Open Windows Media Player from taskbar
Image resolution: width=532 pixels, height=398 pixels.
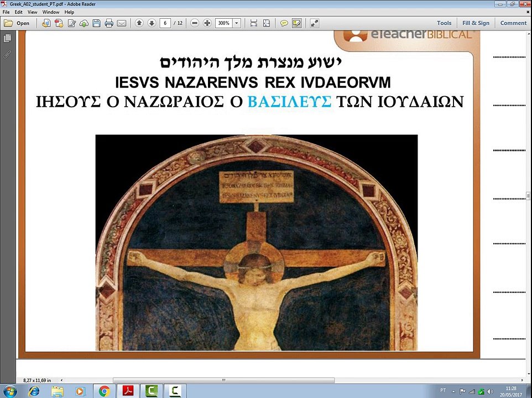click(x=80, y=391)
